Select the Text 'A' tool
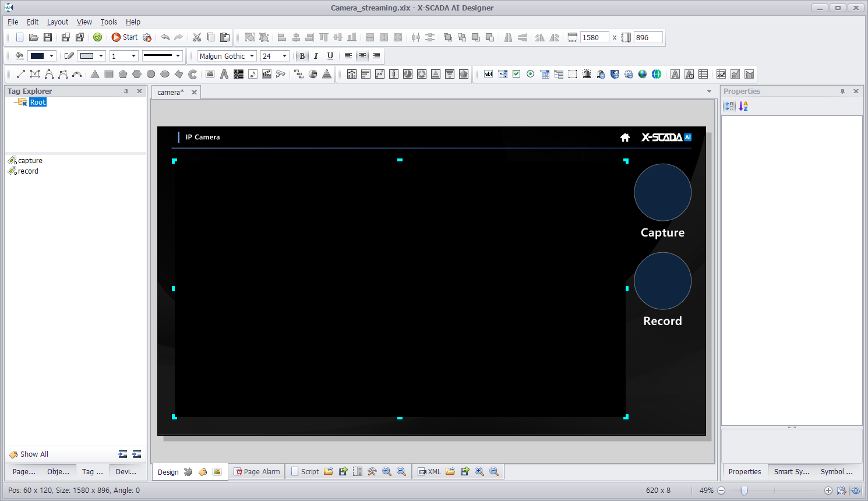Image resolution: width=868 pixels, height=501 pixels. coord(224,74)
